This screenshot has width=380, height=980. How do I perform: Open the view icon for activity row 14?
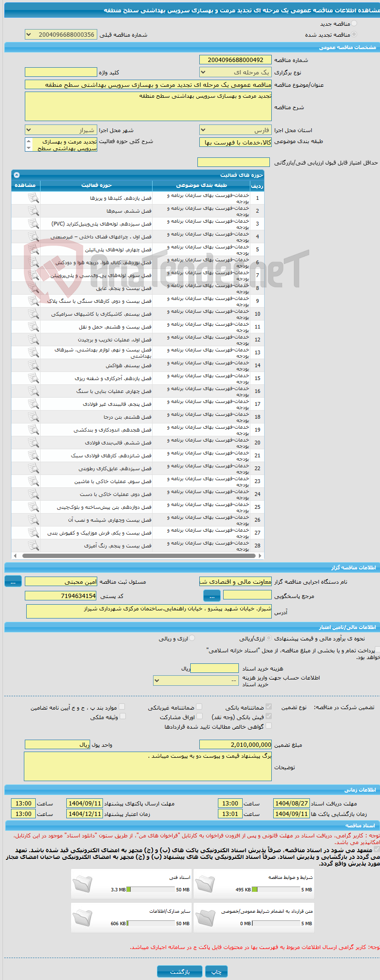pos(33,365)
